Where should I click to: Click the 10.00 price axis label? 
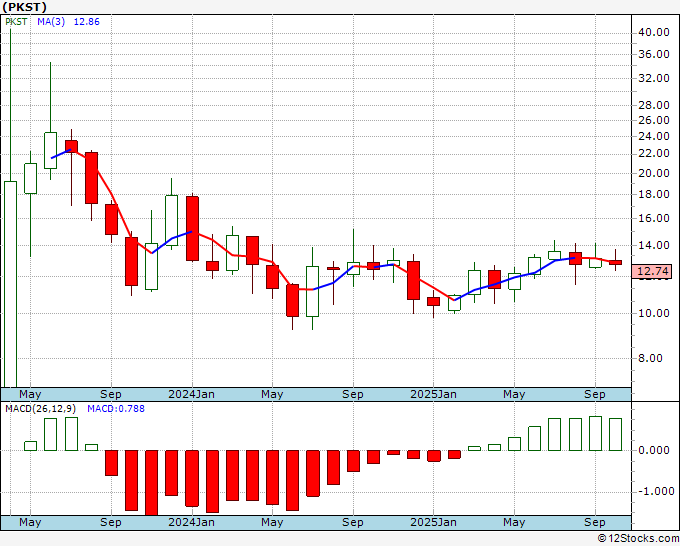click(x=653, y=313)
